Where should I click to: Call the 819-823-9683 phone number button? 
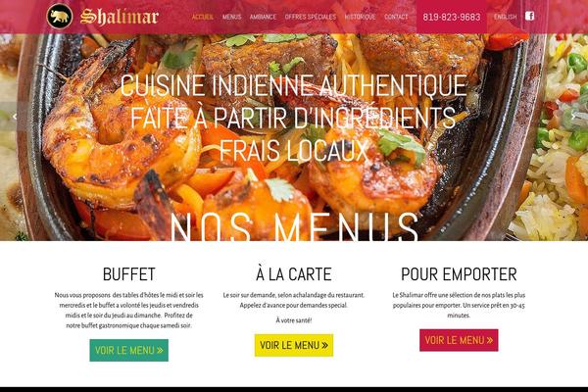[452, 17]
